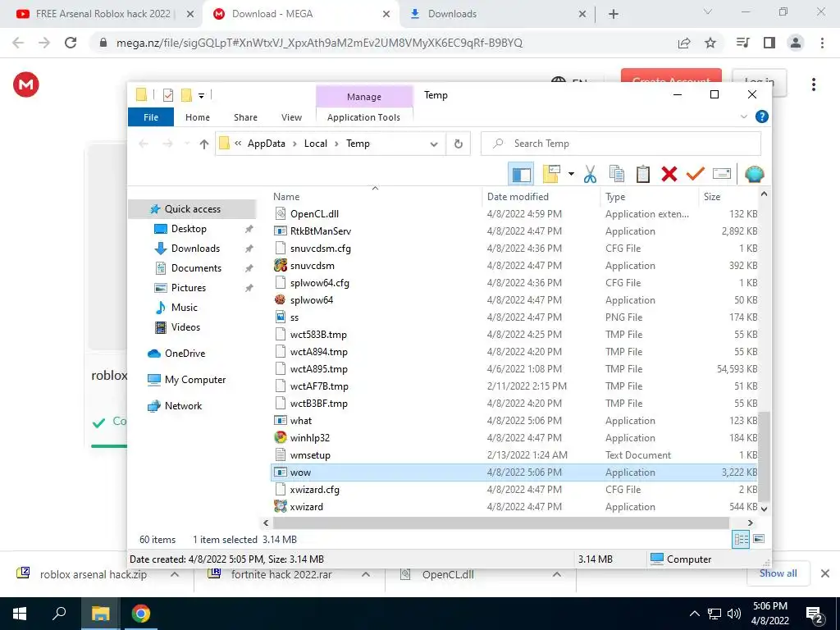This screenshot has width=840, height=630.
Task: Open the recent locations dropdown arrow
Action: [x=187, y=144]
